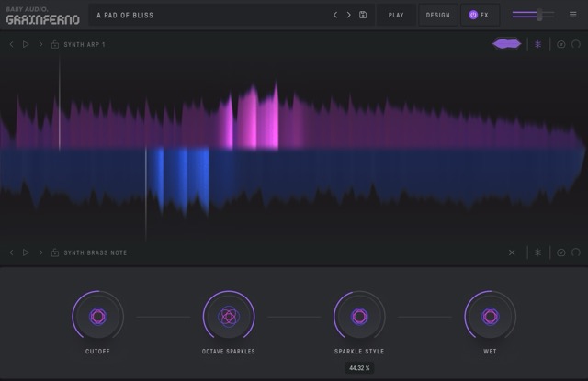This screenshot has height=381, width=588.
Task: Open the hamburger menu
Action: (x=572, y=15)
